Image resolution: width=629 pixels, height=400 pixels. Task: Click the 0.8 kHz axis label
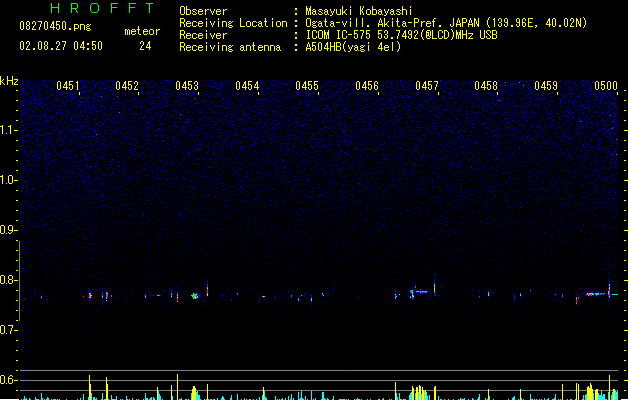9,280
